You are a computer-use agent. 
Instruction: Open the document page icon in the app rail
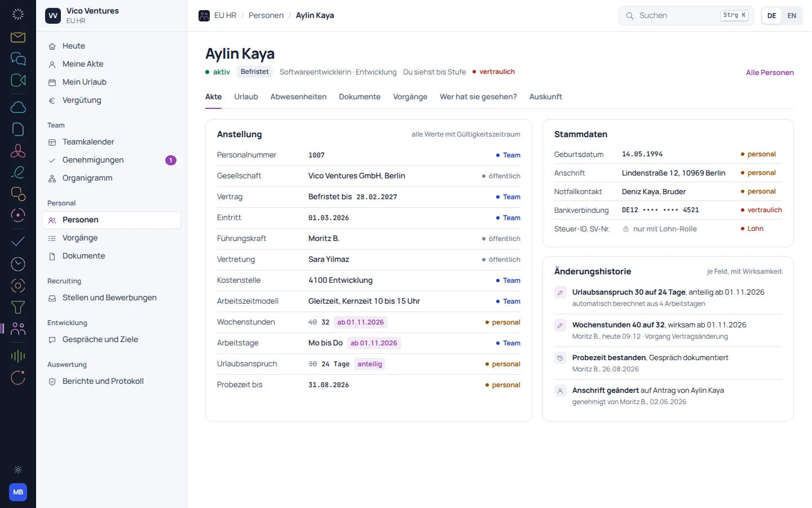point(18,129)
